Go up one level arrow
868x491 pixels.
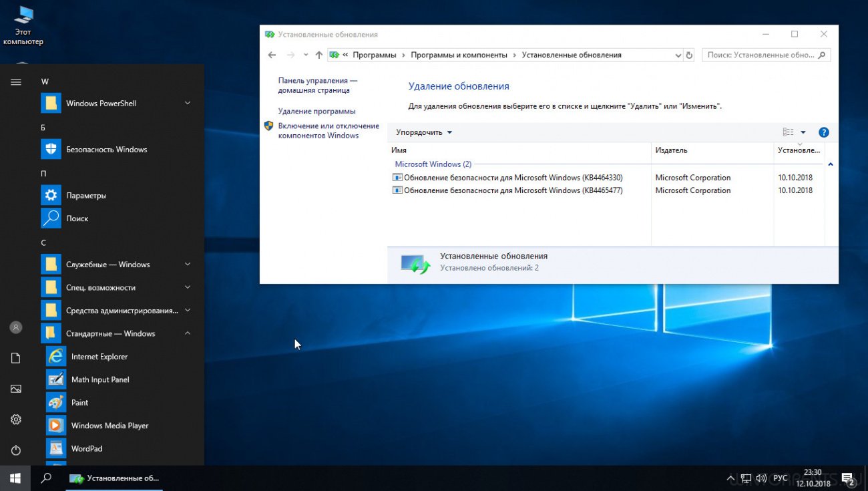click(319, 55)
